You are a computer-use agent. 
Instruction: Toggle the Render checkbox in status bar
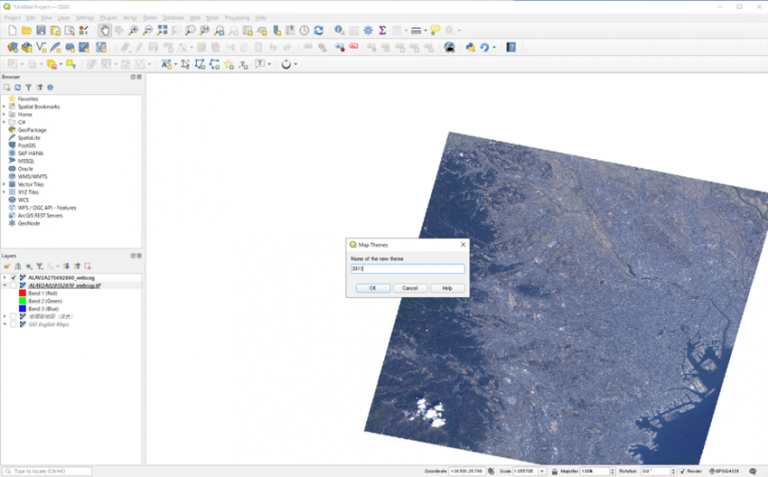tap(682, 471)
